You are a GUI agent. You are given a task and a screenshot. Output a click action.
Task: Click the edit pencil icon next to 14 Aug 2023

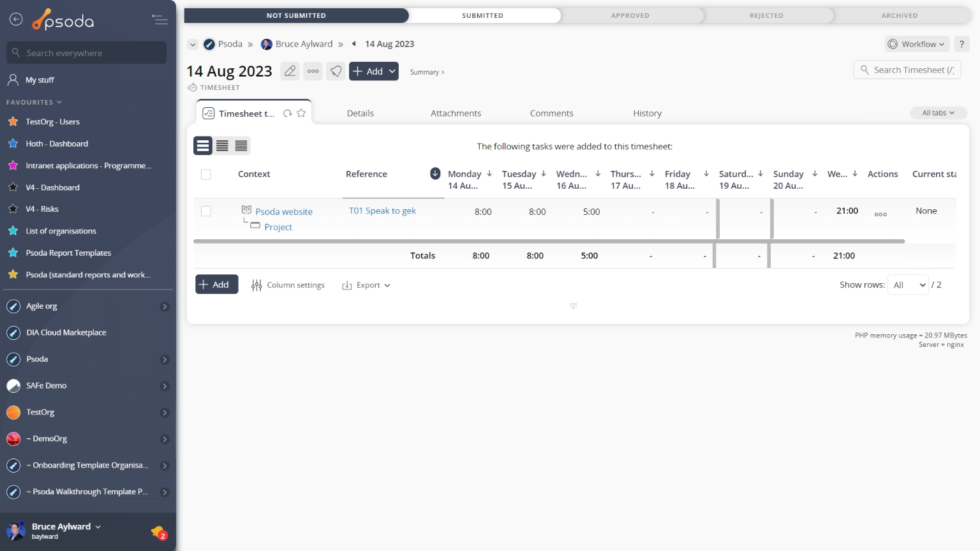[290, 71]
